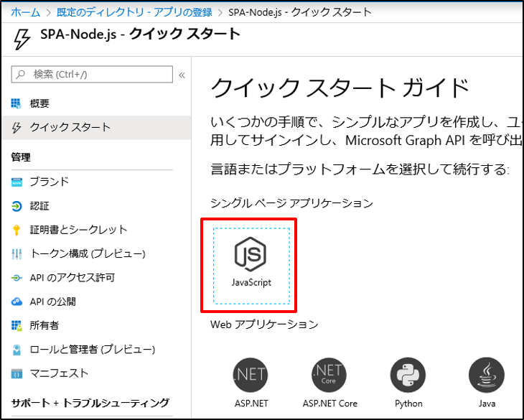Select the JavaScript label under single page apps

click(x=252, y=283)
